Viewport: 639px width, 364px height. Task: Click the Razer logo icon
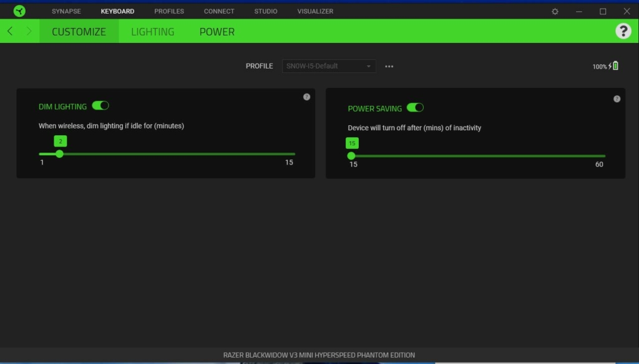[x=19, y=11]
